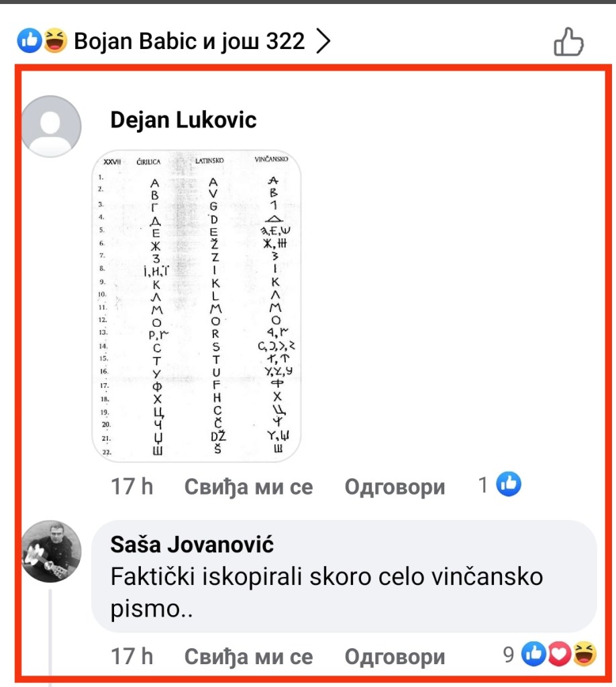Reply to Dejan Lukovic's comment via Одговори
This screenshot has width=616, height=687.
click(395, 486)
